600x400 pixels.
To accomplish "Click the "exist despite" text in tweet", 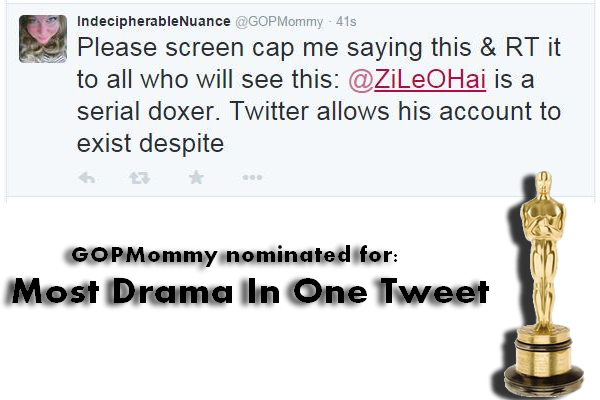I will [x=149, y=140].
